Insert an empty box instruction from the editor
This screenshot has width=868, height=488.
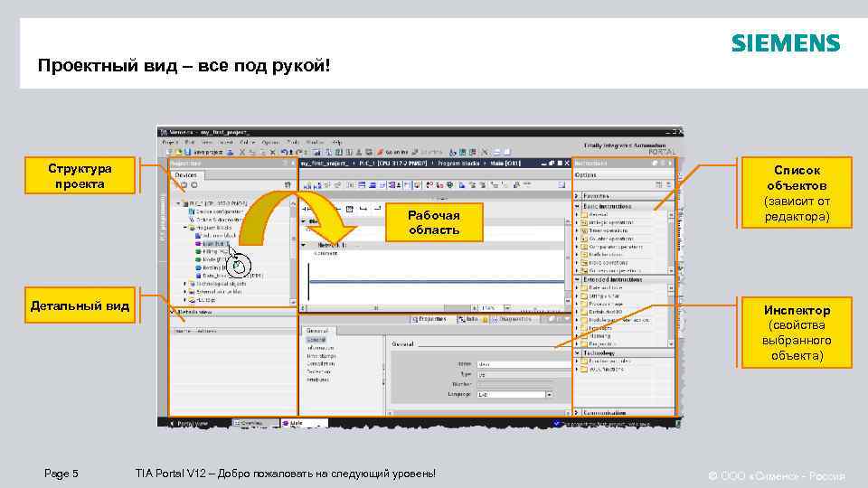click(350, 209)
